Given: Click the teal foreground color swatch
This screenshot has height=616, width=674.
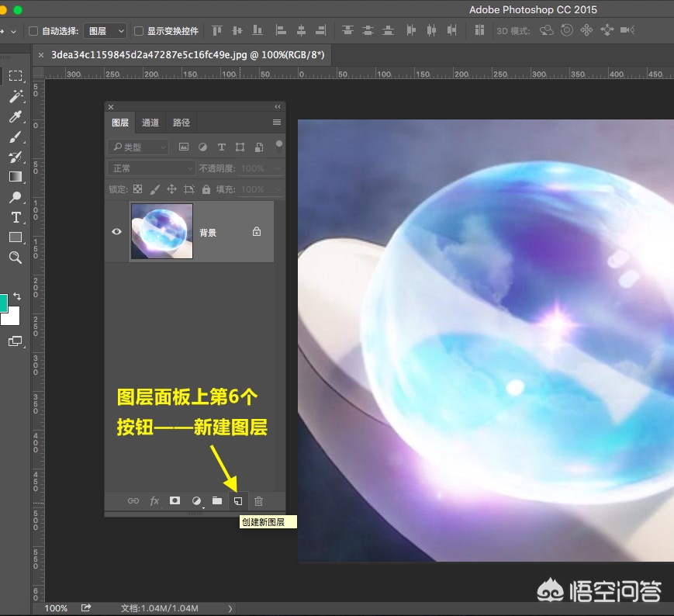Looking at the screenshot, I should coord(3,303).
